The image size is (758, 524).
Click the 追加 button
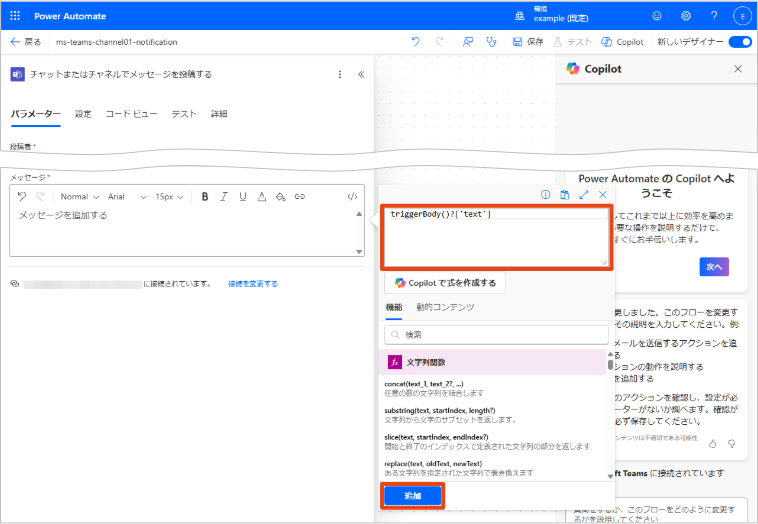tap(413, 495)
